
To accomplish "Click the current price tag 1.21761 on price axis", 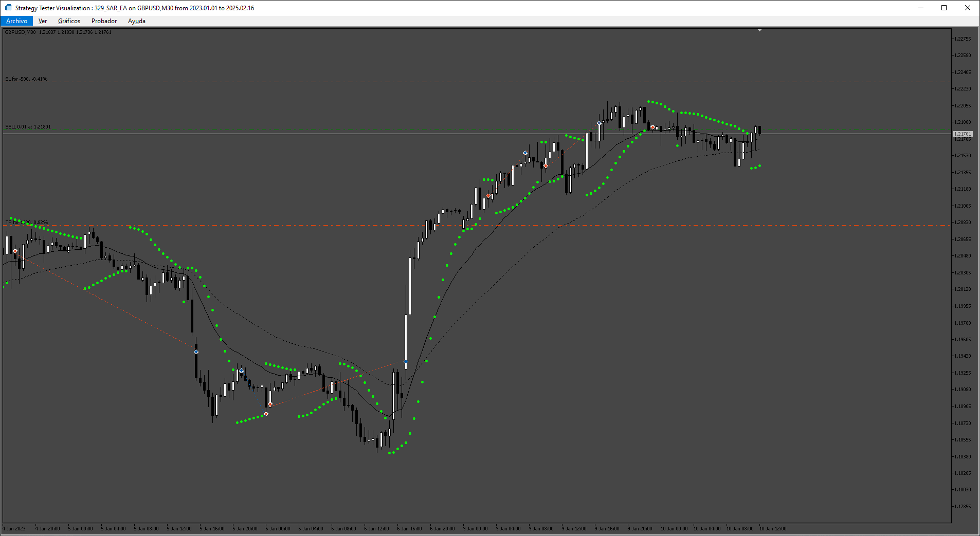I will (x=963, y=134).
